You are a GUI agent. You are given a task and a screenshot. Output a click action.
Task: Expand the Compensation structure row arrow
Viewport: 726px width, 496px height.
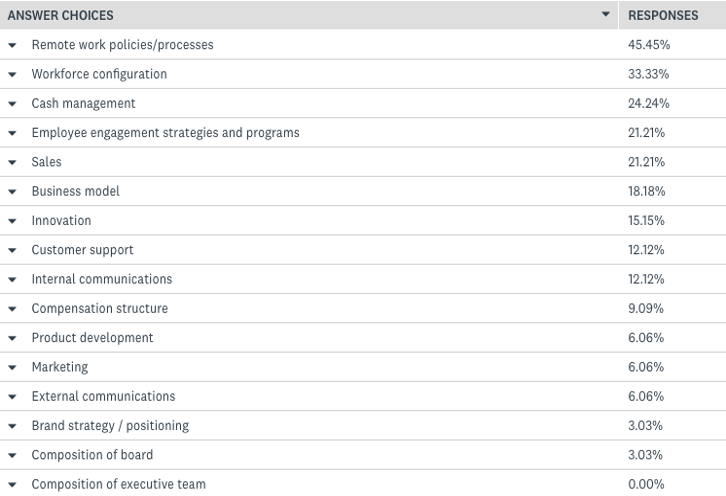point(12,309)
